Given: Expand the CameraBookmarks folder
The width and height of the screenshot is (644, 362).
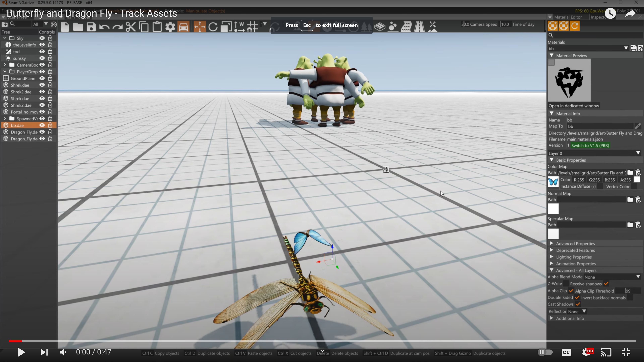Looking at the screenshot, I should coord(5,65).
